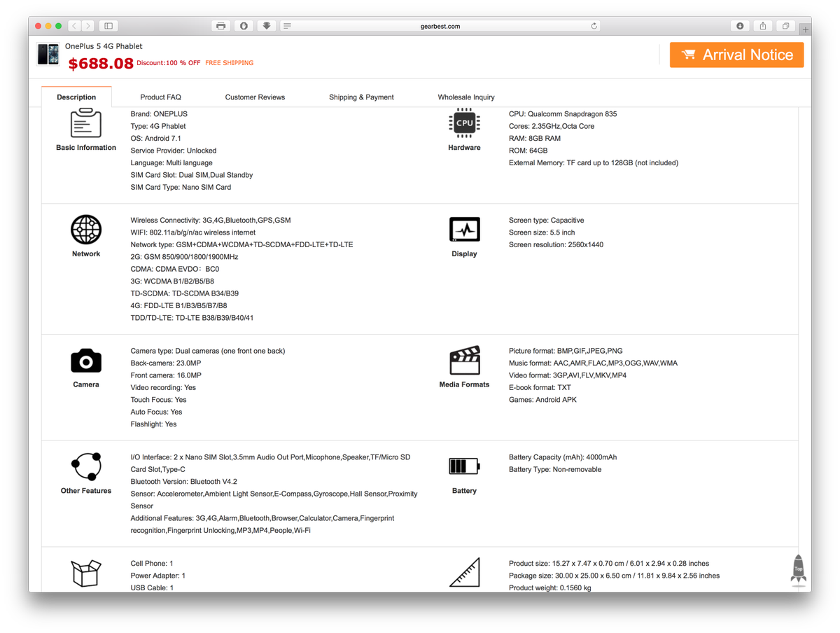Image resolution: width=840 pixels, height=633 pixels.
Task: Click the ruler dimensions icon
Action: 464,573
